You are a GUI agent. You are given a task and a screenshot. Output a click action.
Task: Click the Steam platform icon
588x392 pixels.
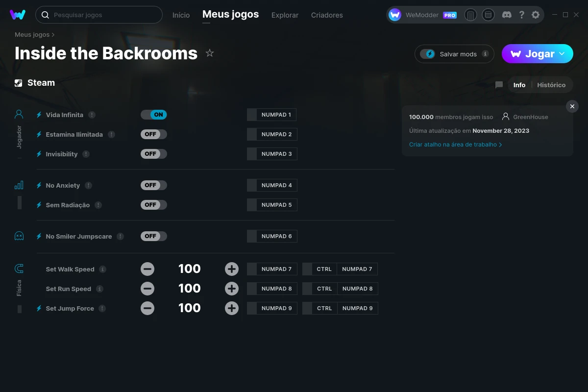point(19,83)
